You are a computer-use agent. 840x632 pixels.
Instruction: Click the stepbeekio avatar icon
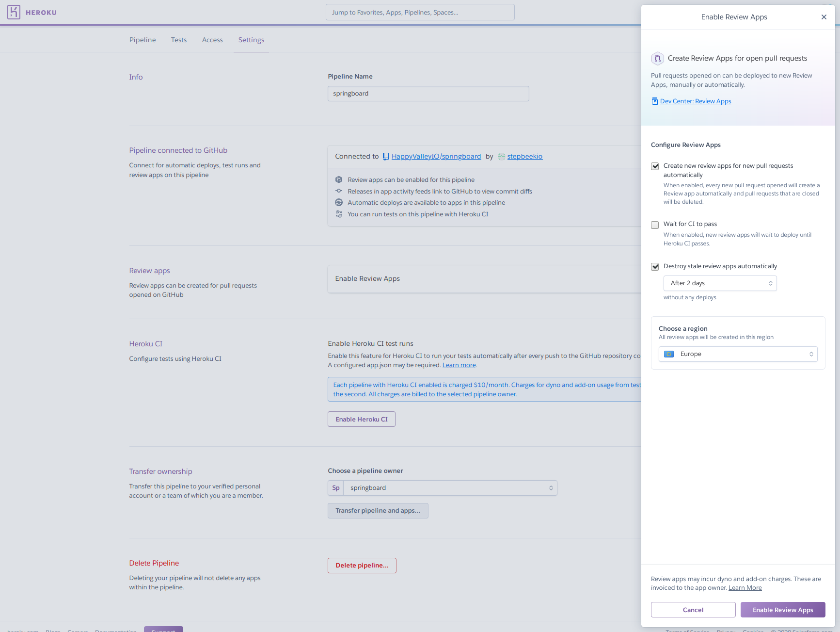tap(501, 156)
